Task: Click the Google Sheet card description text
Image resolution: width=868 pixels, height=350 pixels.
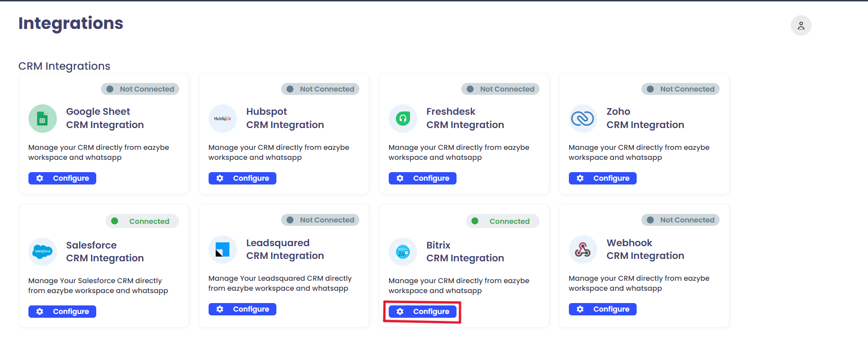Action: 99,152
